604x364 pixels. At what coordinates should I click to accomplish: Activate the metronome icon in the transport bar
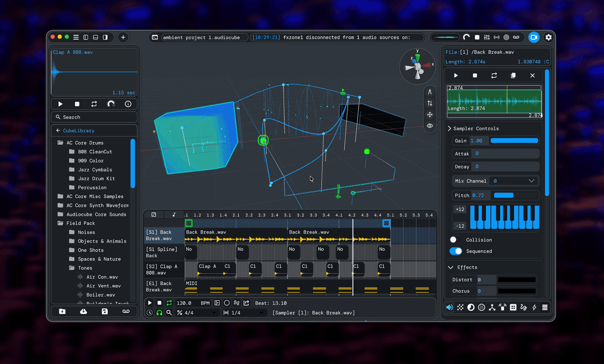click(x=149, y=313)
